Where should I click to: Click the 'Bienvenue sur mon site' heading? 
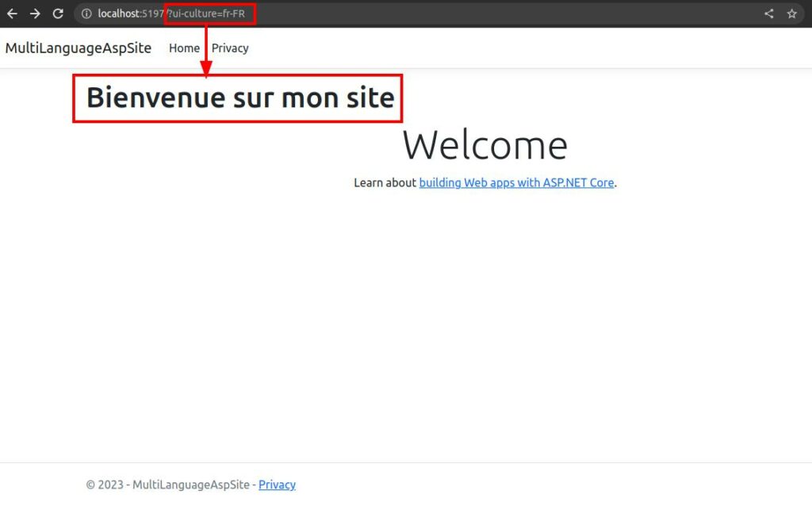click(239, 98)
